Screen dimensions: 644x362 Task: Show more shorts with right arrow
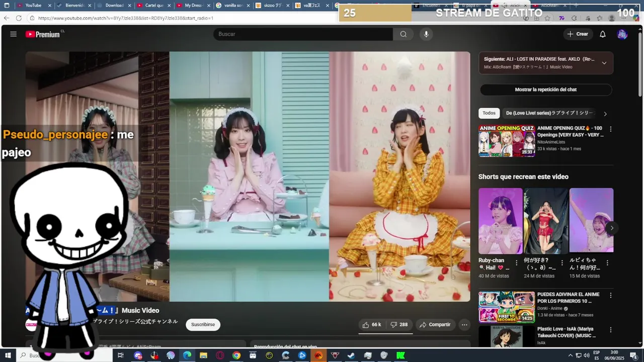[x=612, y=228]
